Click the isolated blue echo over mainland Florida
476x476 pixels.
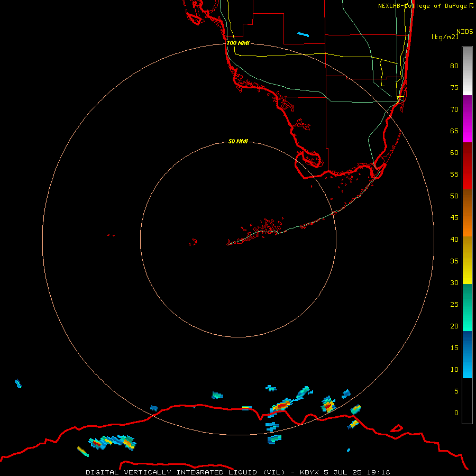303,34
